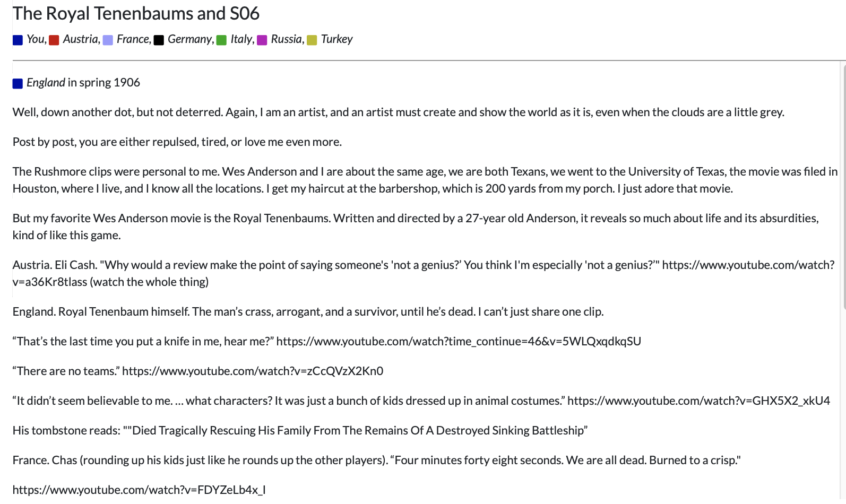This screenshot has height=504, width=846.
Task: Click the page scrollbar thumb
Action: (x=843, y=186)
